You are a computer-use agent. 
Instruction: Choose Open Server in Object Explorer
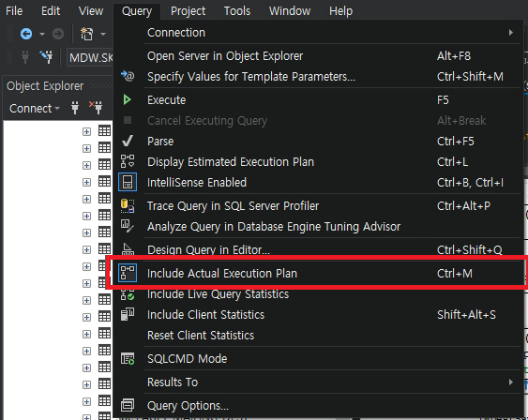(x=318, y=56)
